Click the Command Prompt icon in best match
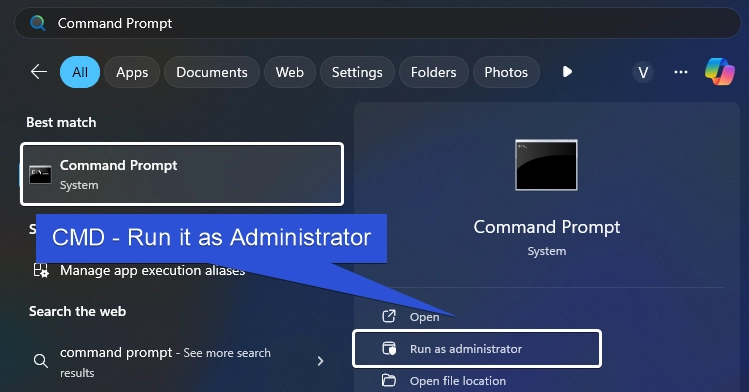Viewport: 749px width, 392px height. (40, 174)
